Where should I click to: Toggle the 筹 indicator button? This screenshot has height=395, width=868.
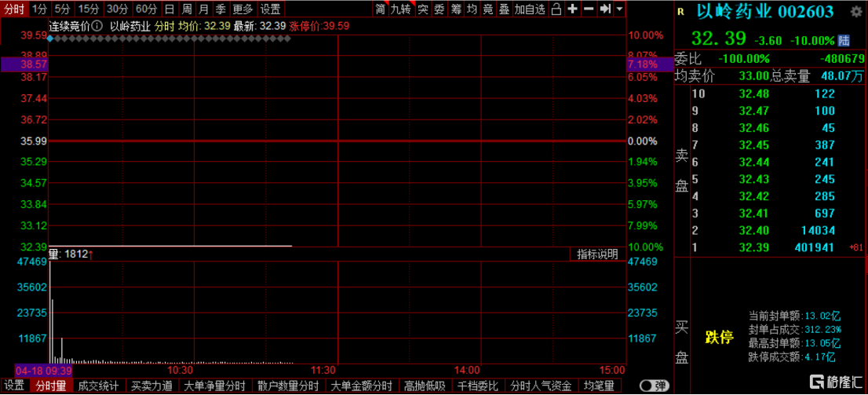(456, 9)
